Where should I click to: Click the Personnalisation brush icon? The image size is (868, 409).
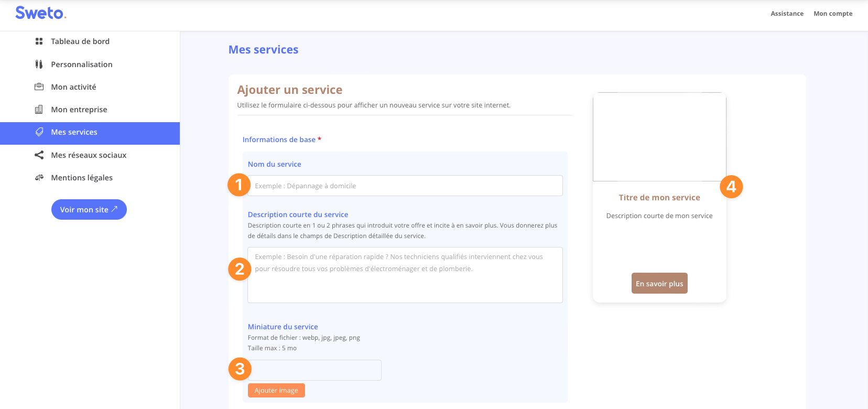(39, 64)
